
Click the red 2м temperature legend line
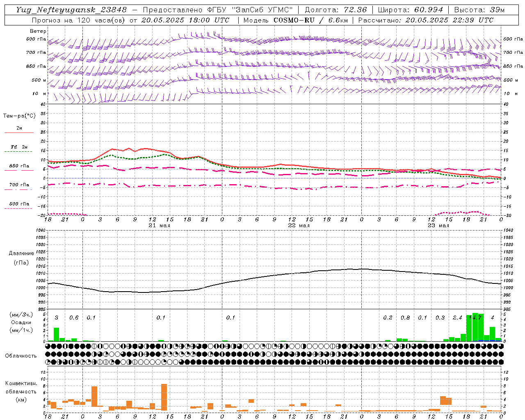pos(19,133)
